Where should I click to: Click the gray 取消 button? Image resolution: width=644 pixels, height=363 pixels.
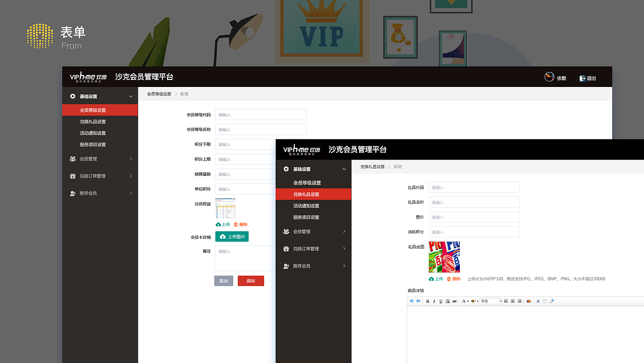(x=224, y=281)
